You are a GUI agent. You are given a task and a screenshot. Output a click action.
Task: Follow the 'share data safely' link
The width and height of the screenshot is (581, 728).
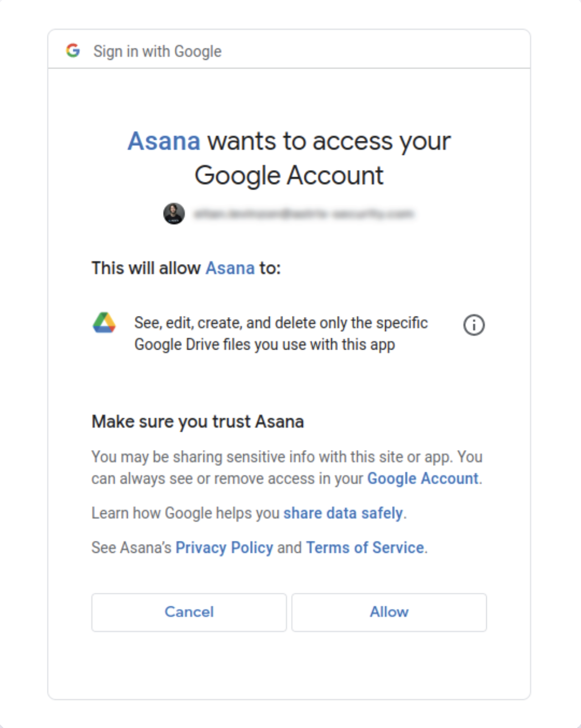pyautogui.click(x=343, y=513)
